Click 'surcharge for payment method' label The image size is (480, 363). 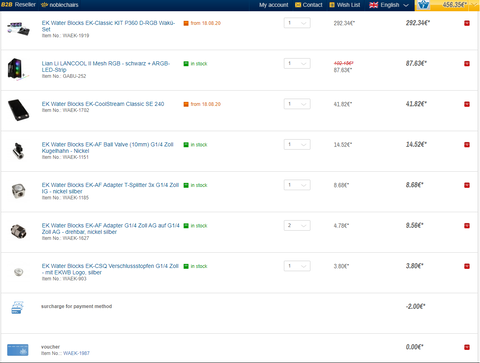[76, 306]
